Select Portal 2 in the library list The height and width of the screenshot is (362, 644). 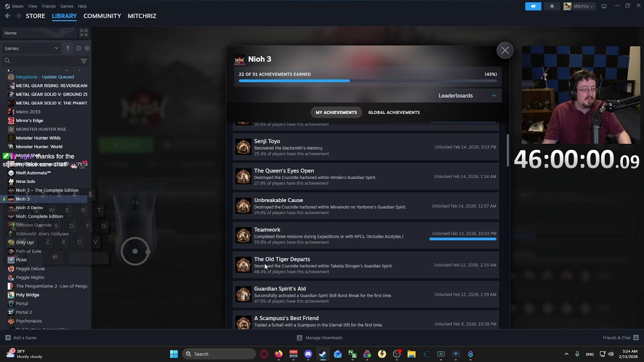(x=24, y=312)
